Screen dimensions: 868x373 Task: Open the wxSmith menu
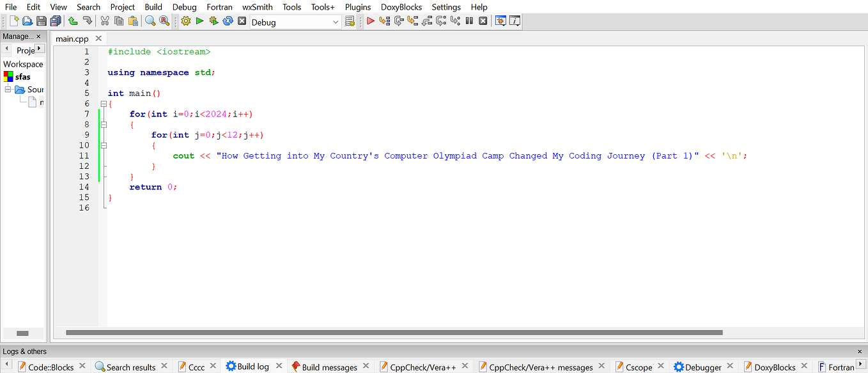[x=257, y=7]
